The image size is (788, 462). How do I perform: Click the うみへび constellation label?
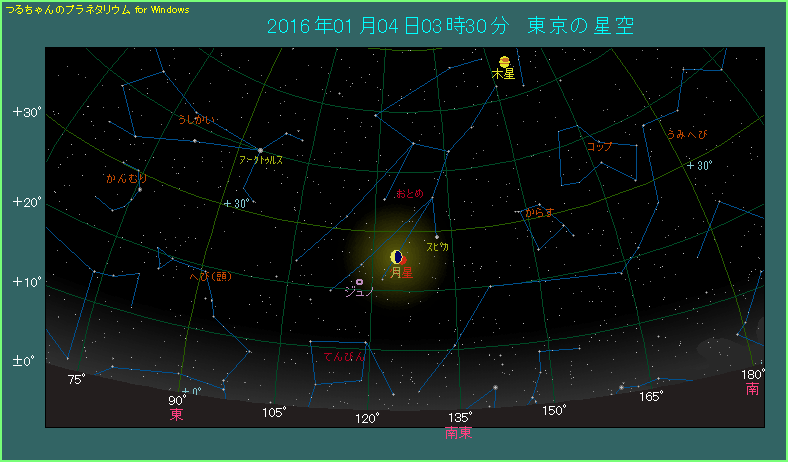tap(687, 134)
